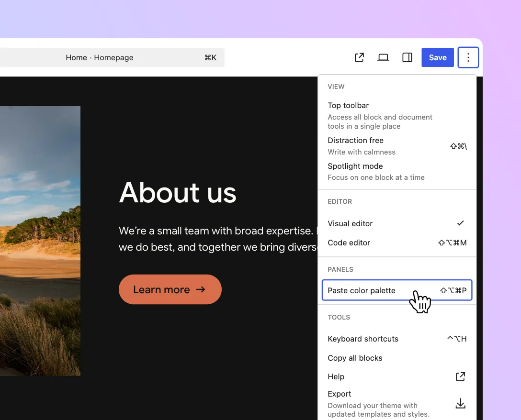Open Keyboard shortcuts from the menu

click(x=396, y=339)
